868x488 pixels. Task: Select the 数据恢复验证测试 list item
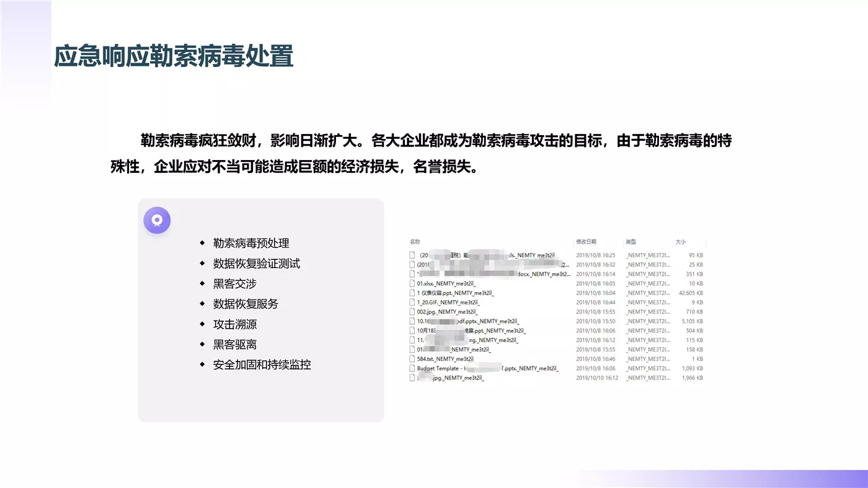click(257, 264)
